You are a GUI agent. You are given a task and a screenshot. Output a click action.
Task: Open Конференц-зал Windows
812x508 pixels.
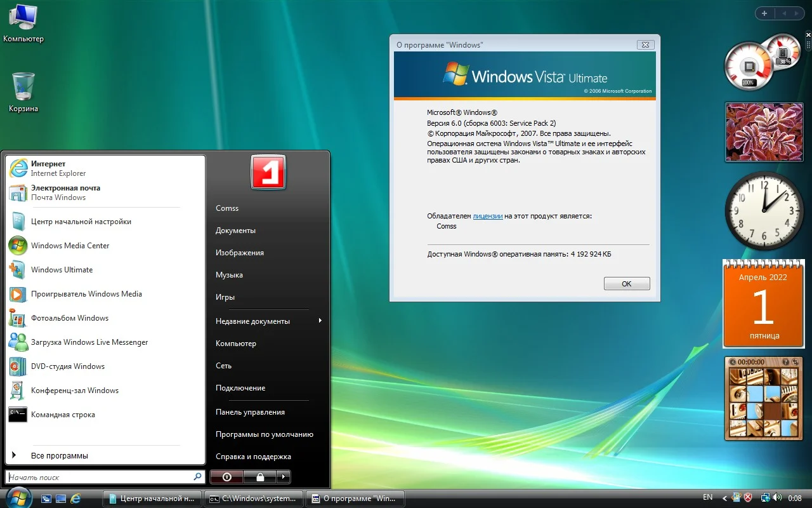tap(105, 391)
